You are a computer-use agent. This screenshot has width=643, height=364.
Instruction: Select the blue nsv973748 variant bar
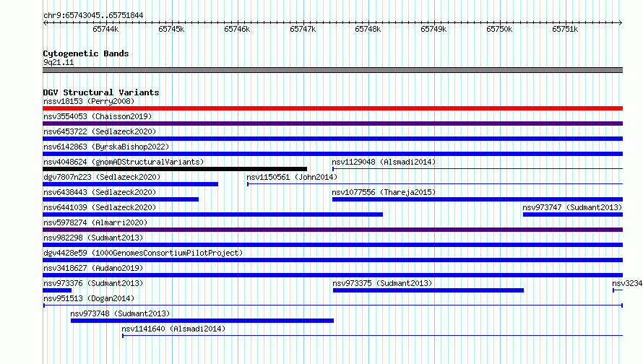(x=202, y=321)
